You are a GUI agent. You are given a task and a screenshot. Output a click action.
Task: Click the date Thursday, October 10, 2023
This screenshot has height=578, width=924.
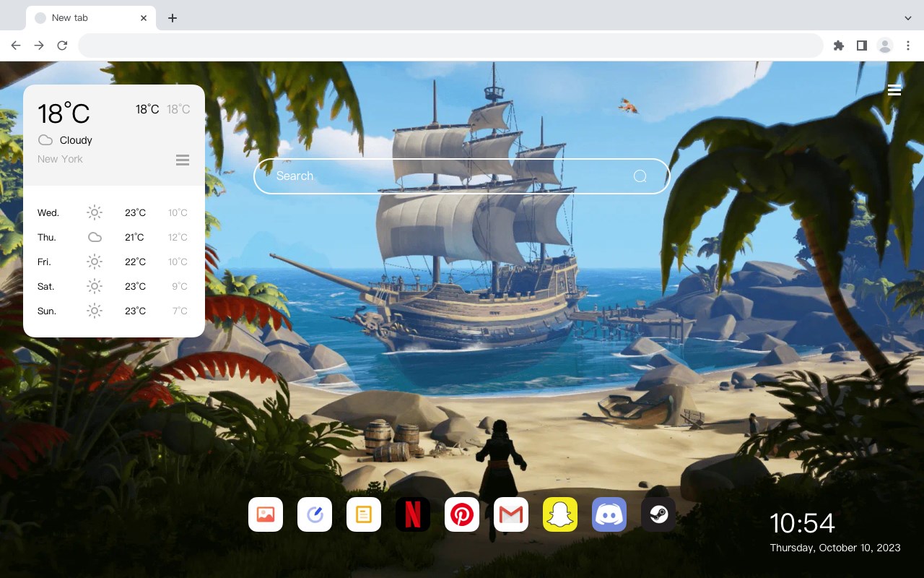[x=835, y=548]
